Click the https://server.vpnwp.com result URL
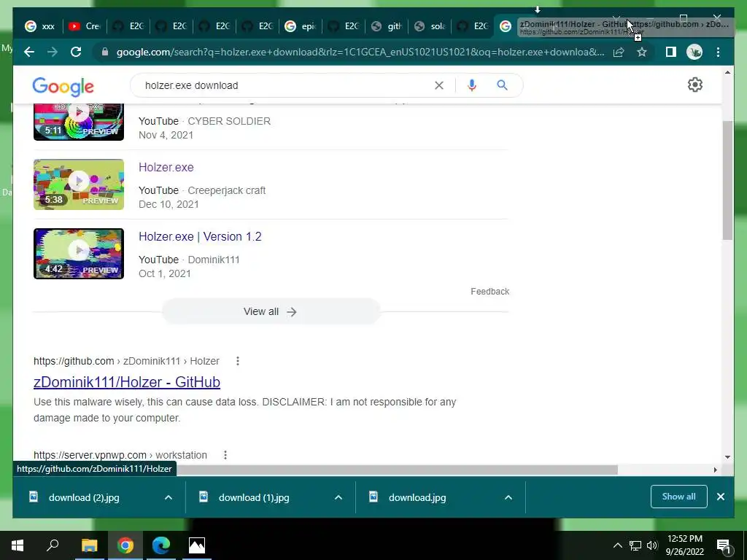The height and width of the screenshot is (560, 747). [120, 455]
